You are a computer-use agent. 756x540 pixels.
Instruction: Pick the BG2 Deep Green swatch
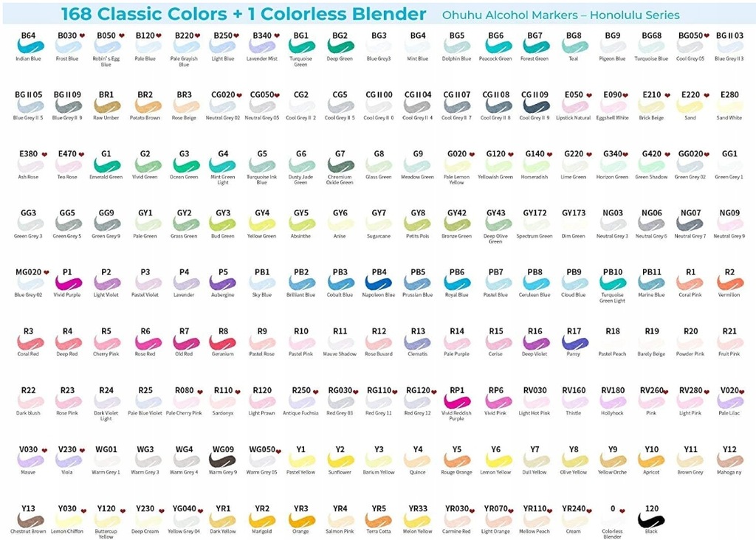341,46
